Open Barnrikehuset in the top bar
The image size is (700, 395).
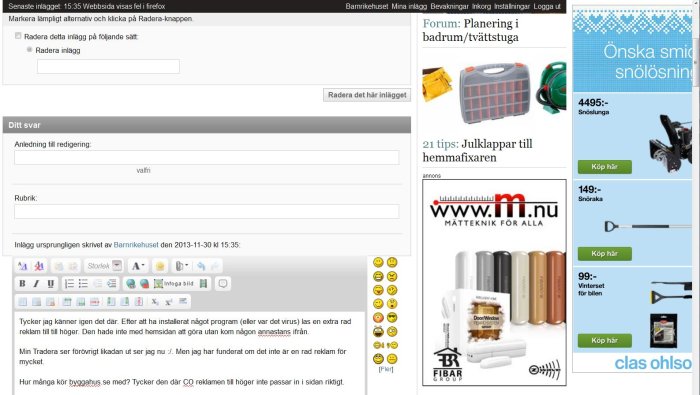coord(367,6)
